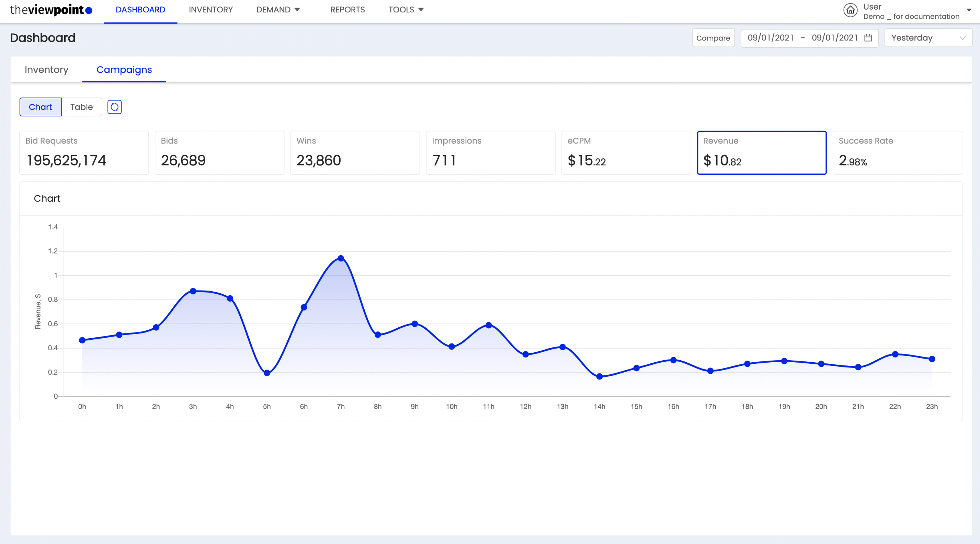Click the 3h data point on chart

pos(193,291)
